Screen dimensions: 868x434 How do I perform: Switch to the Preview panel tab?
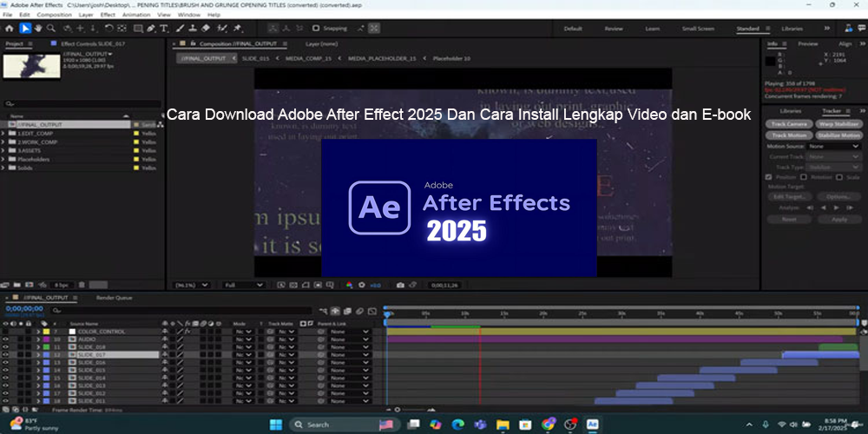click(807, 43)
